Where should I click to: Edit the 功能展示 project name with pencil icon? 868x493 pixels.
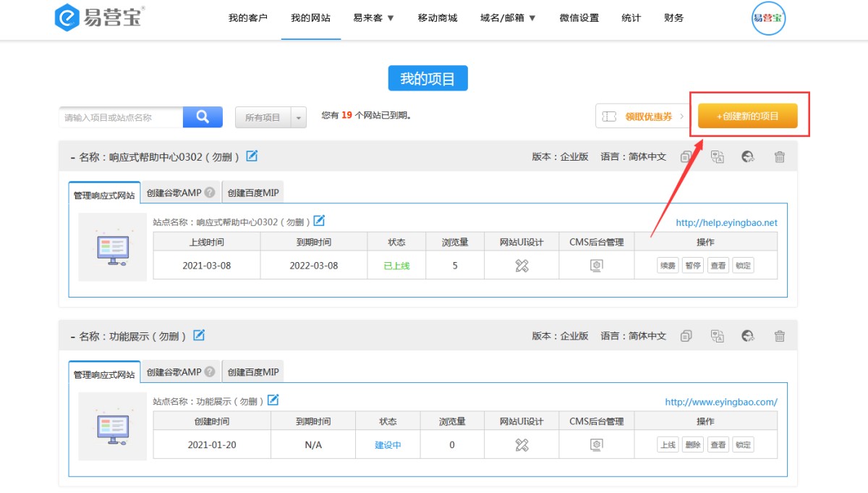pyautogui.click(x=199, y=335)
